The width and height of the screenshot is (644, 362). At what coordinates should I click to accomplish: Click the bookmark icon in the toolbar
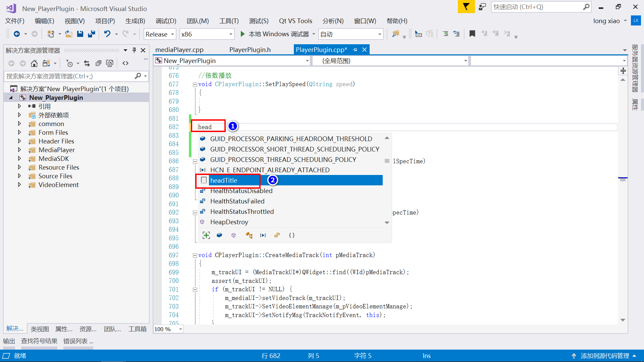(x=472, y=34)
